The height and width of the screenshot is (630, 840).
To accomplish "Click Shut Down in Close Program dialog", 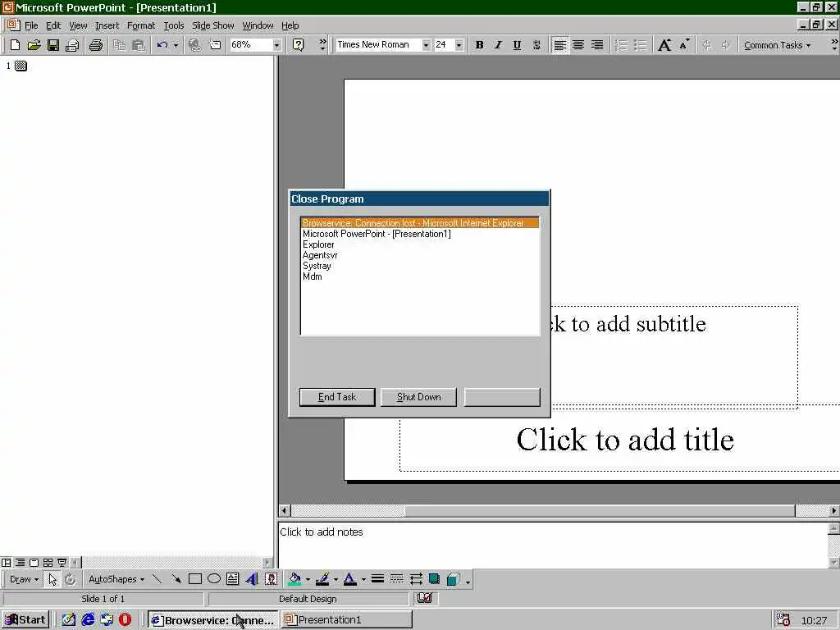I will click(x=419, y=397).
